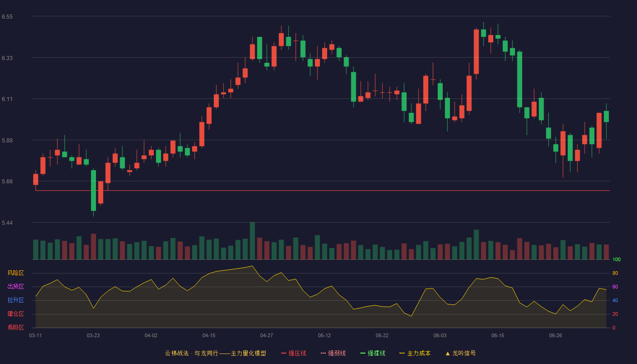Image resolution: width=637 pixels, height=364 pixels.
Task: Click the 20 indicator scale value
Action: click(x=615, y=314)
